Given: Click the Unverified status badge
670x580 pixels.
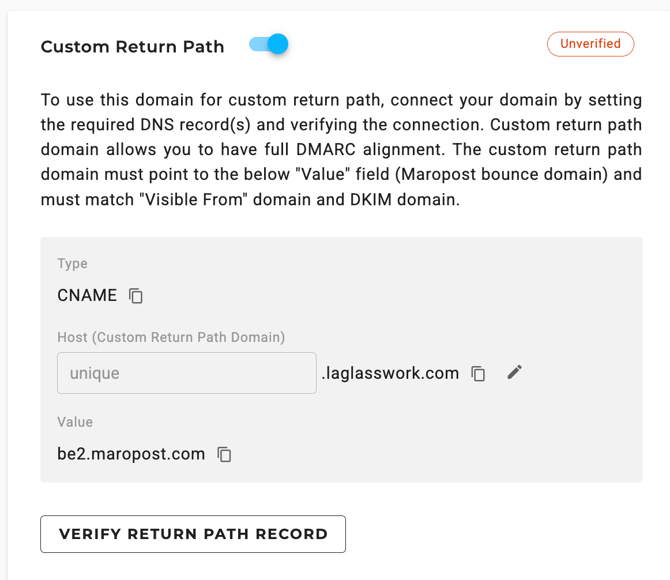Looking at the screenshot, I should coord(591,44).
